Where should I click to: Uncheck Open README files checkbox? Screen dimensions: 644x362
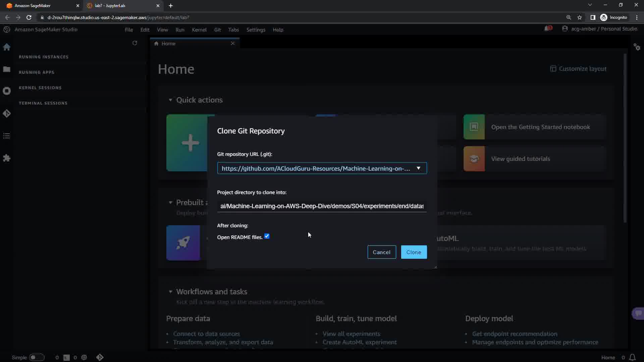coord(267,236)
